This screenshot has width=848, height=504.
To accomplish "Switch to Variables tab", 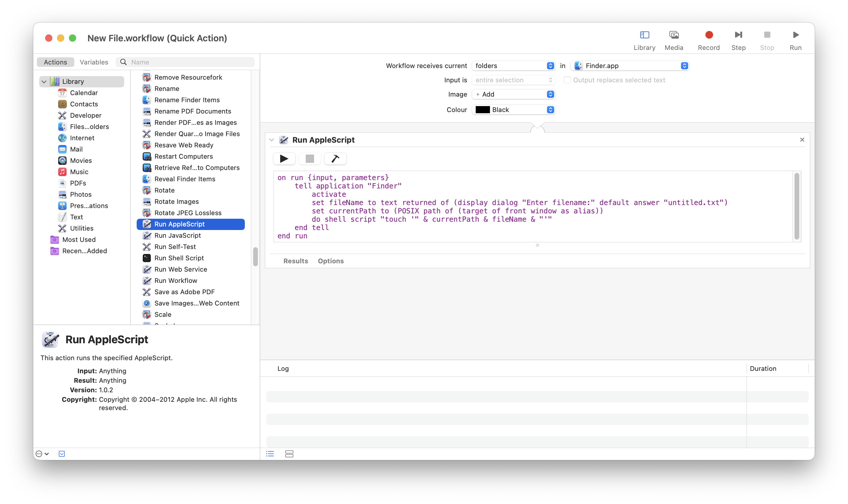I will [x=94, y=62].
